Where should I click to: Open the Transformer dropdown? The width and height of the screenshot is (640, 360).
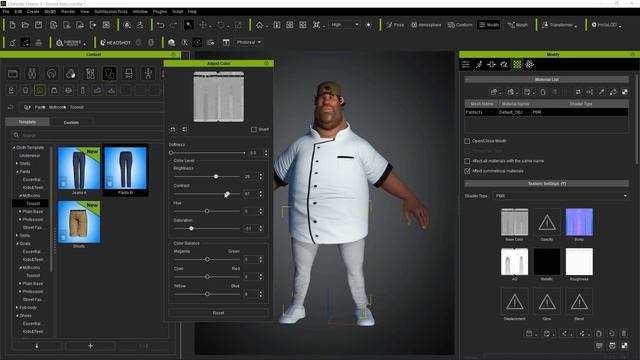pos(560,25)
